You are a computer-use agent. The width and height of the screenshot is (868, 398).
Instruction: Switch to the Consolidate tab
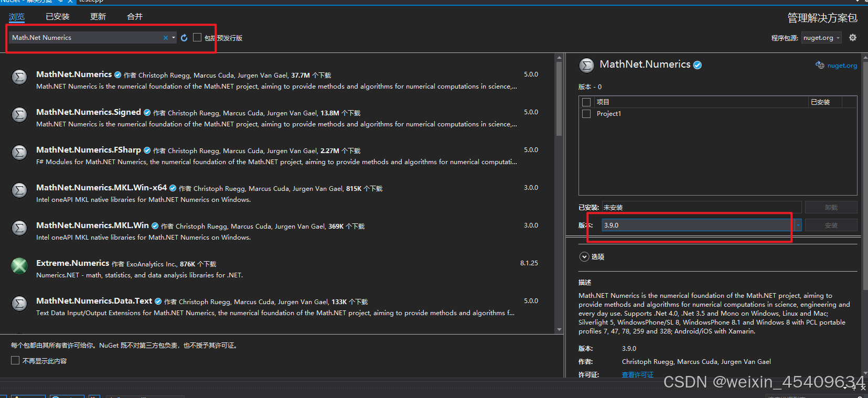click(135, 17)
